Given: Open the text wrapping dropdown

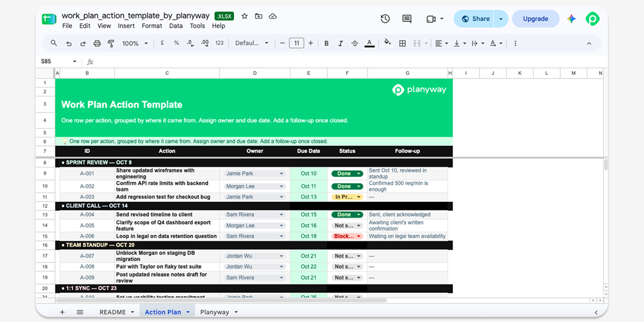Looking at the screenshot, I should tap(478, 43).
